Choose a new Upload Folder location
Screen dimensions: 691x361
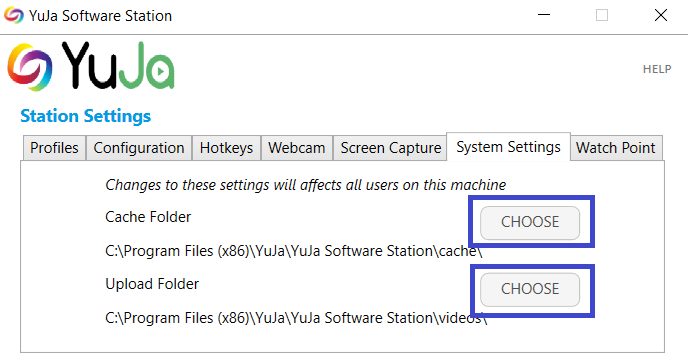coord(530,290)
